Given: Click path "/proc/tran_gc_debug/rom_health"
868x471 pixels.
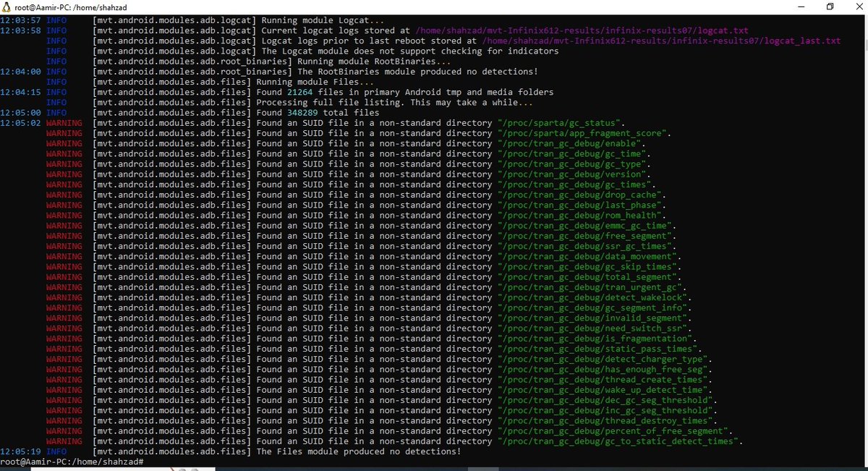Looking at the screenshot, I should click(x=581, y=216).
